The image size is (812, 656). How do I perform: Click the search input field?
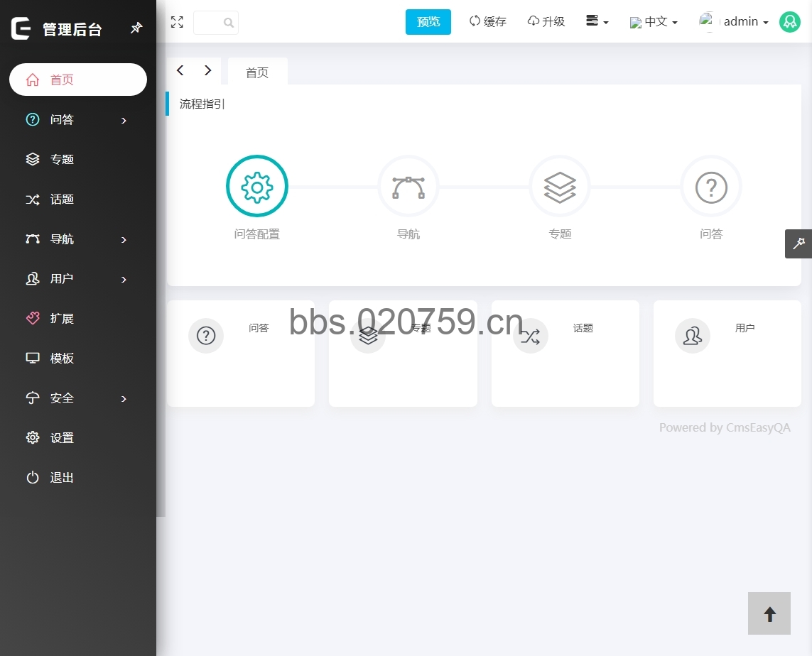[x=210, y=22]
